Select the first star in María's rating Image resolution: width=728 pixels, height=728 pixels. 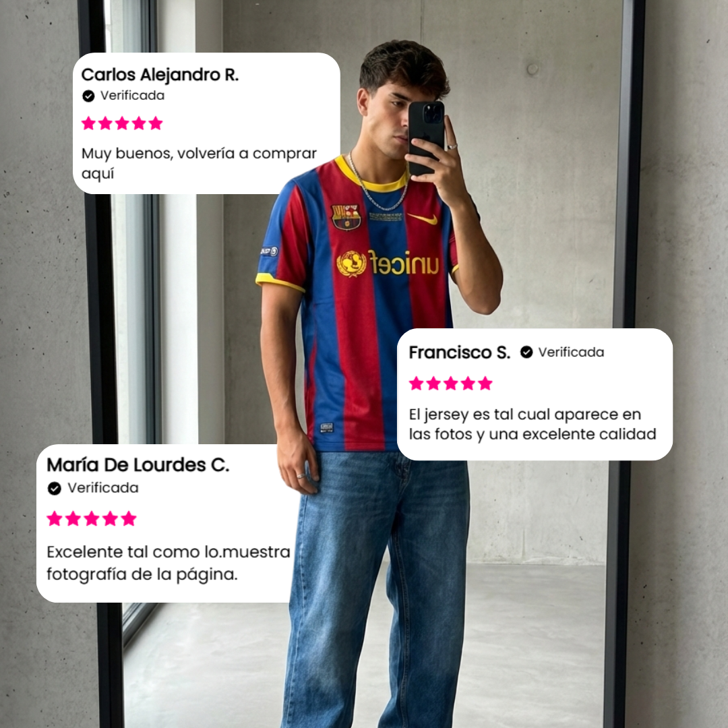[x=55, y=518]
